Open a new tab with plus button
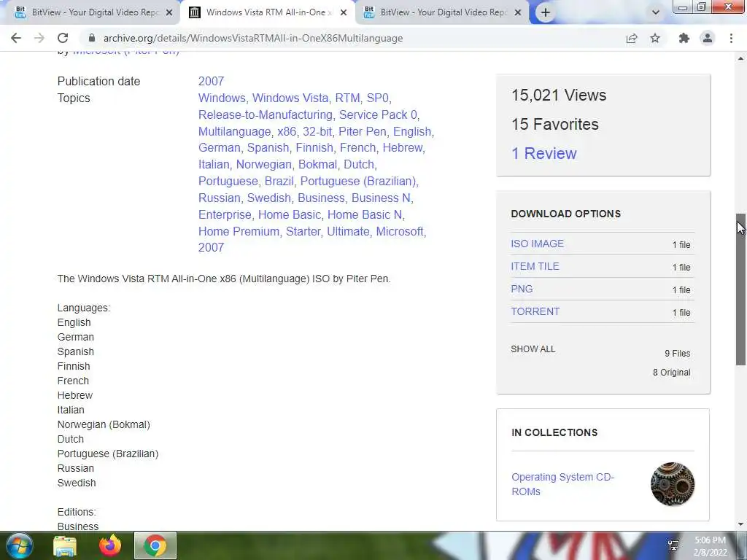This screenshot has width=747, height=560. [546, 12]
